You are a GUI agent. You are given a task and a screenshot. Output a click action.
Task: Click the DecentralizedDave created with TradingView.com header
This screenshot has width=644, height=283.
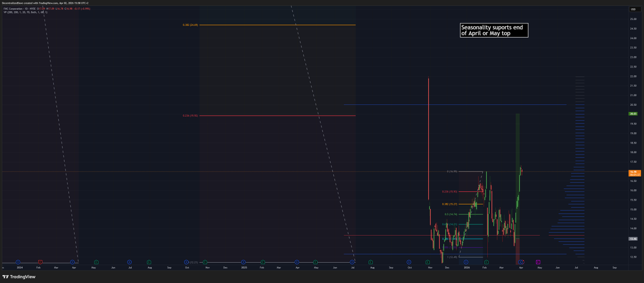tap(45, 3)
